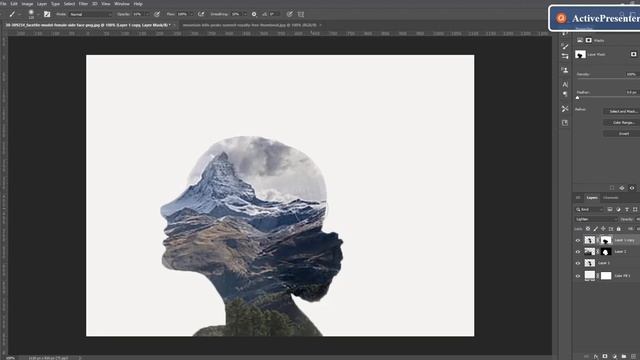Hide Layer 2 with eye icon

[578, 252]
